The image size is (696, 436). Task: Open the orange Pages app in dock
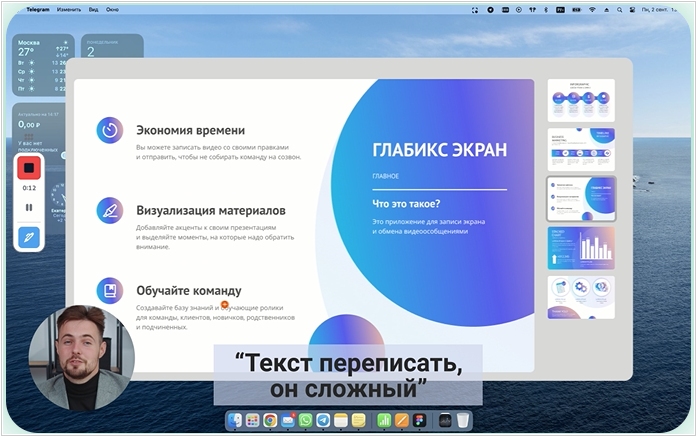[x=402, y=420]
